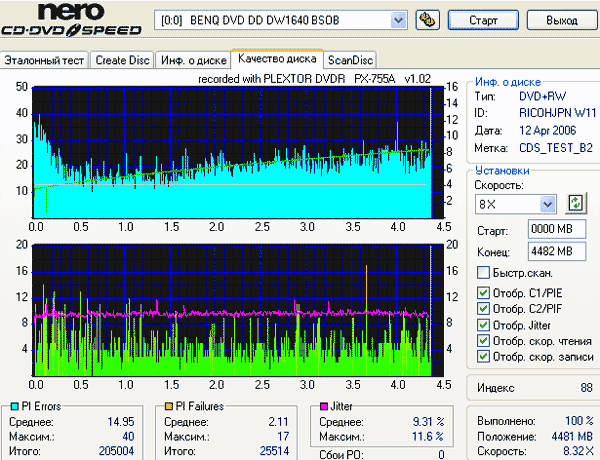This screenshot has height=460, width=600.
Task: Toggle the Отобр. C1/PIE checkbox
Action: click(484, 293)
